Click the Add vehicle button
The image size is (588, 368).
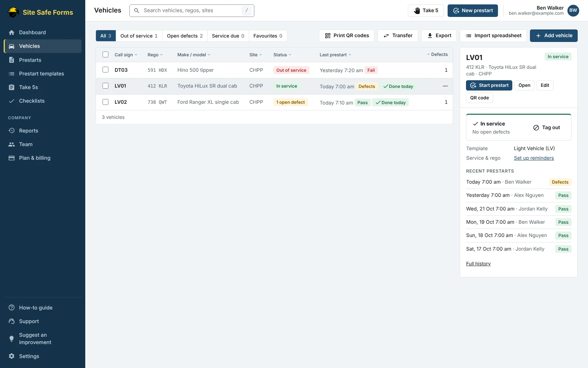(554, 36)
